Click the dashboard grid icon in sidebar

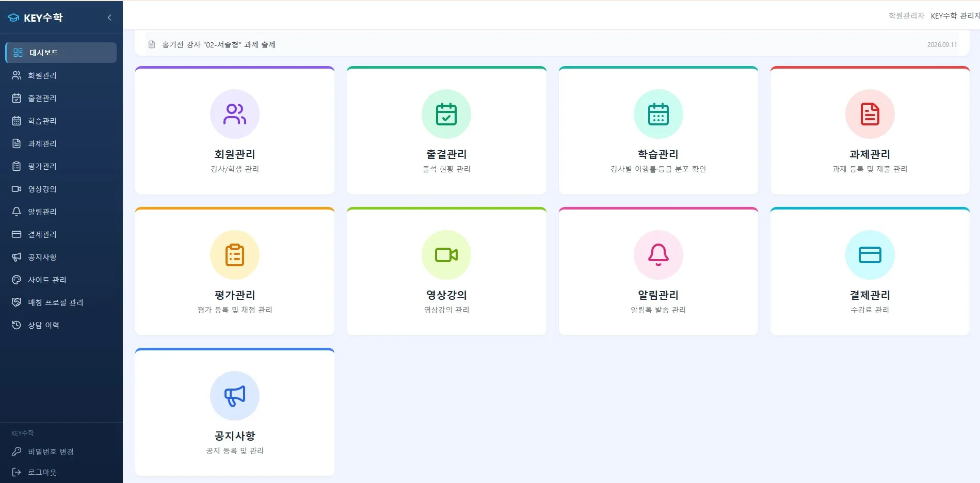click(18, 53)
